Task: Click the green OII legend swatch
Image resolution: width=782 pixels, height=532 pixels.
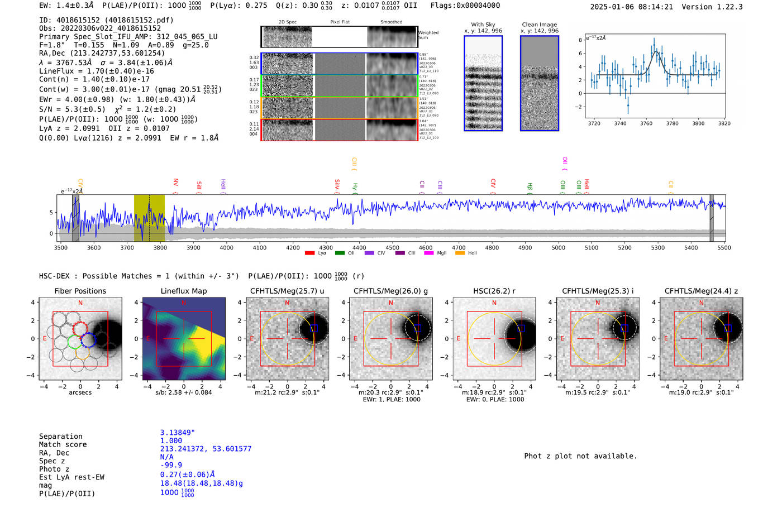Action: pos(340,253)
